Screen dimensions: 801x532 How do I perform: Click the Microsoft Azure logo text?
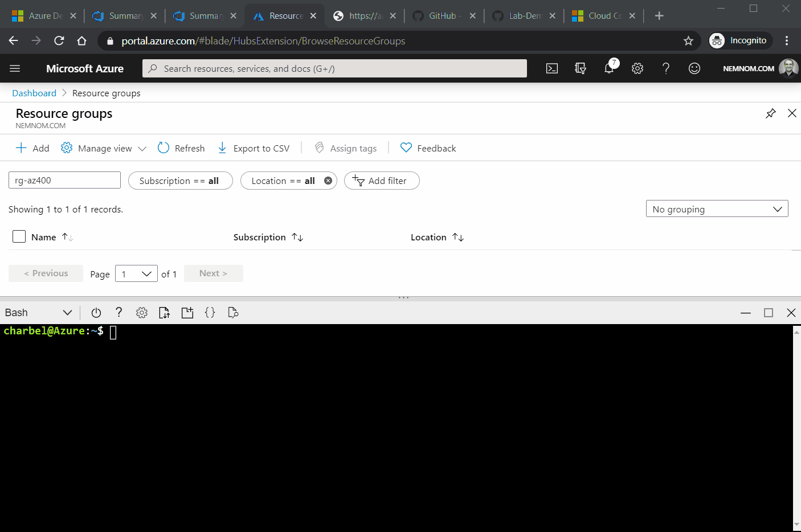tap(85, 68)
